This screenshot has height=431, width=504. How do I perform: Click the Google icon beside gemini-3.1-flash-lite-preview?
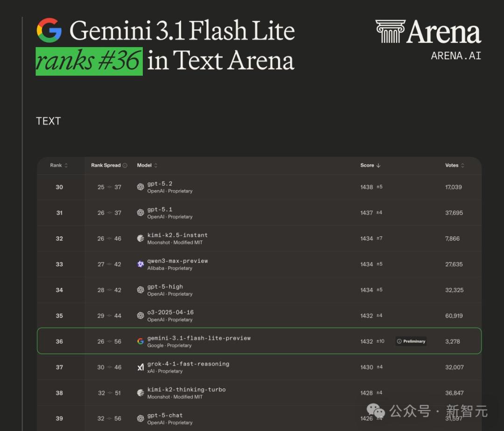click(140, 341)
